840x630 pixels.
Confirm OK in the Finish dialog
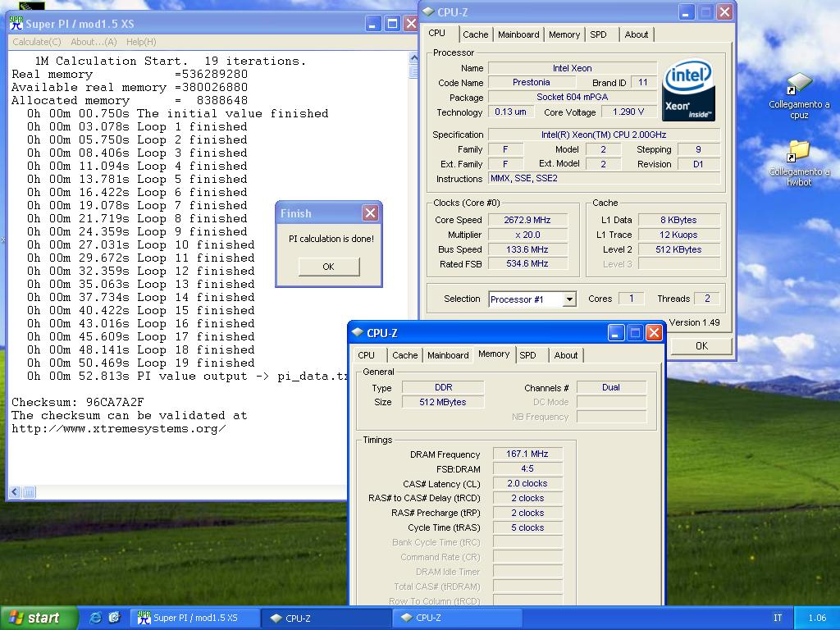(328, 267)
